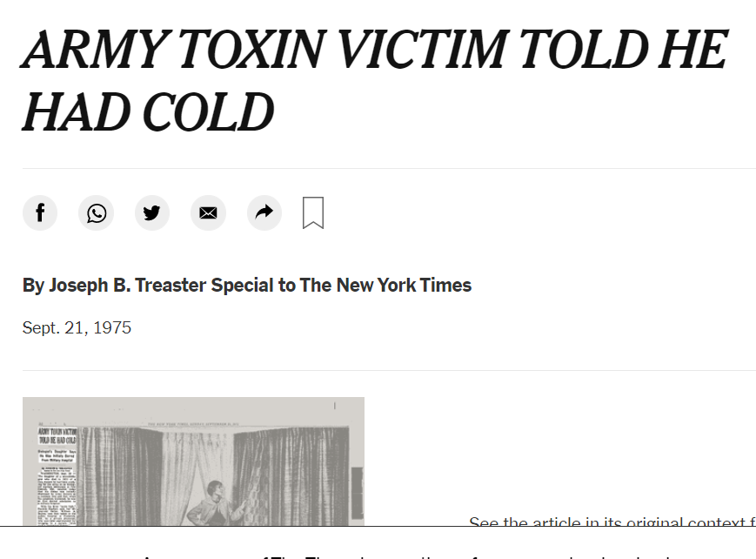Click 'The New York Times' in byline
The width and height of the screenshot is (756, 559).
(385, 285)
